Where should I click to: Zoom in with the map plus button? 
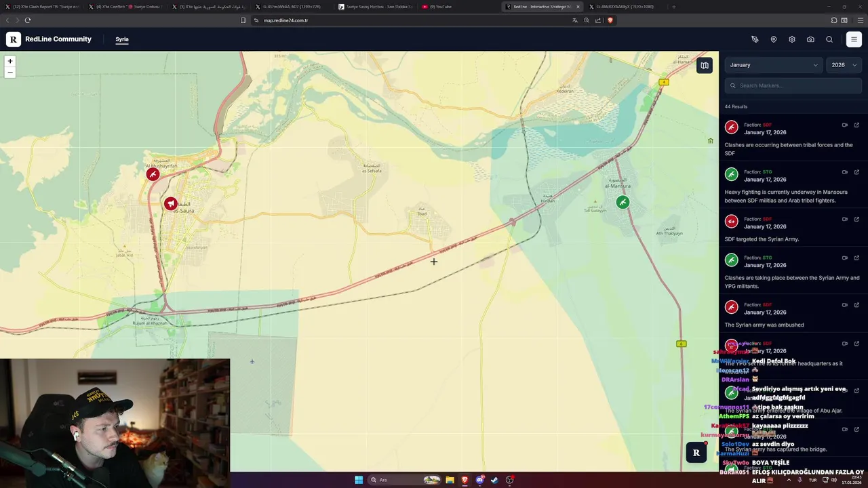click(x=9, y=61)
